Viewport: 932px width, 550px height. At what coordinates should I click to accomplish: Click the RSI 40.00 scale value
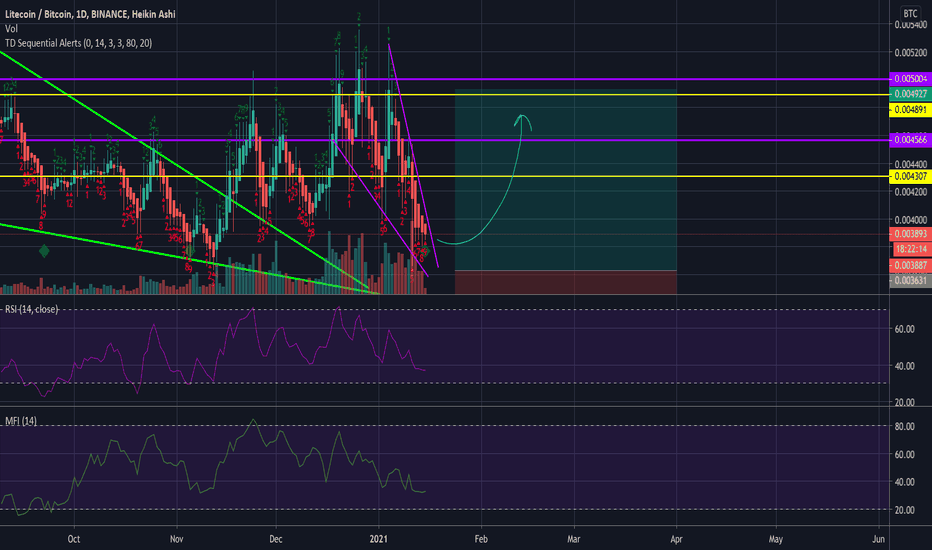tap(905, 366)
